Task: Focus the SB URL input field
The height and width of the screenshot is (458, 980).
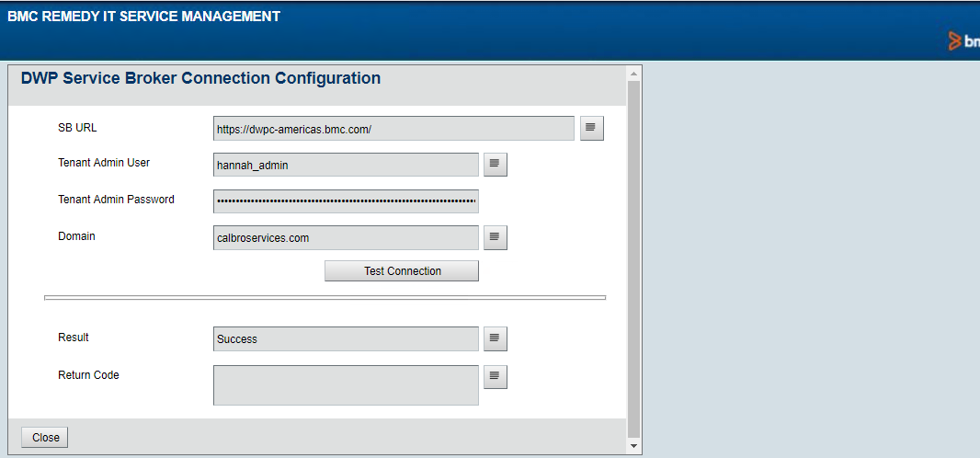Action: click(393, 129)
